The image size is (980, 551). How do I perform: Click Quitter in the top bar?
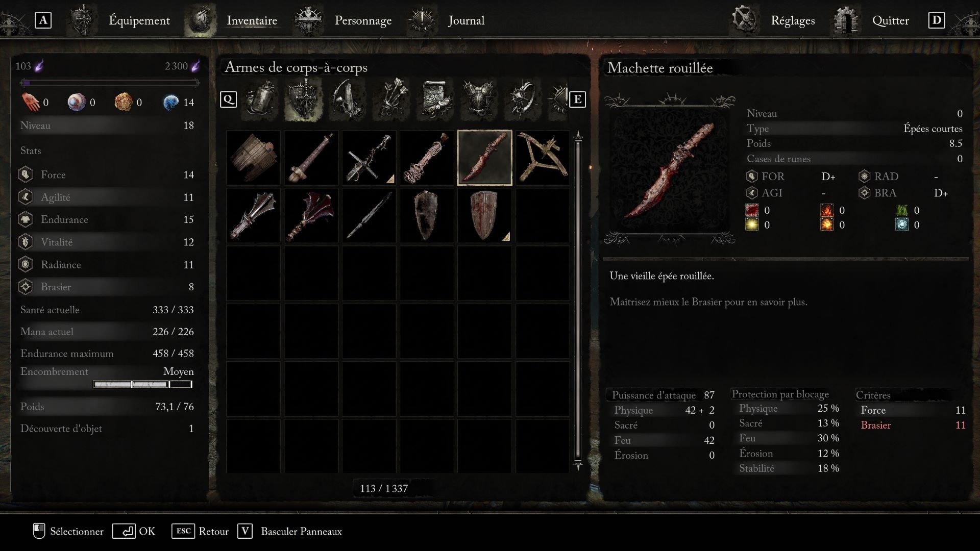pos(890,20)
